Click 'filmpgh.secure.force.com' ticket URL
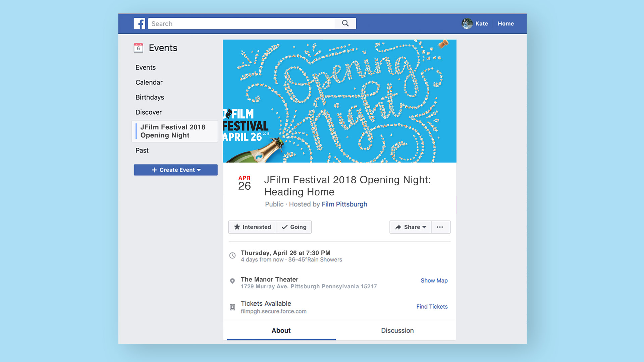 (x=273, y=311)
